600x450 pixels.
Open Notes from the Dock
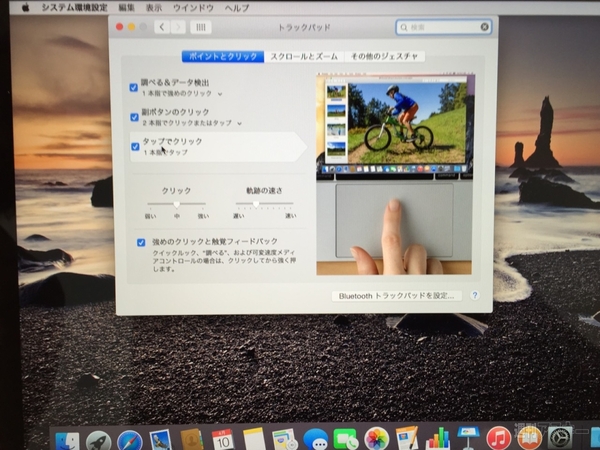click(254, 439)
